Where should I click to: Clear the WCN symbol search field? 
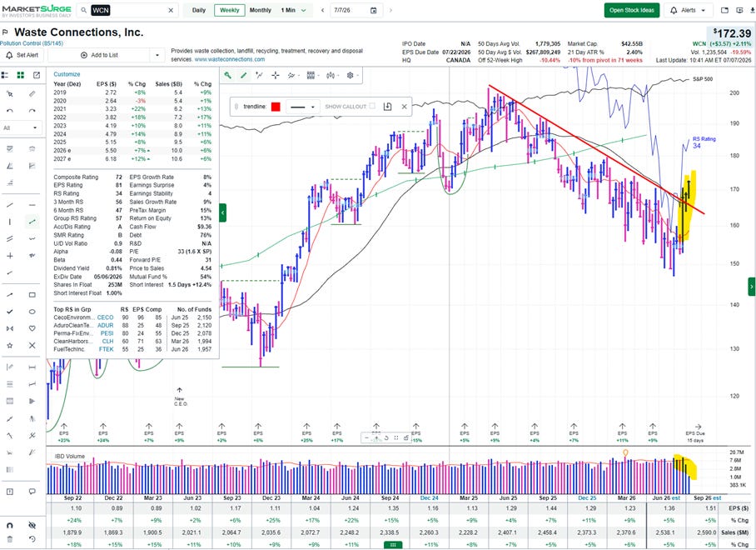pyautogui.click(x=171, y=10)
